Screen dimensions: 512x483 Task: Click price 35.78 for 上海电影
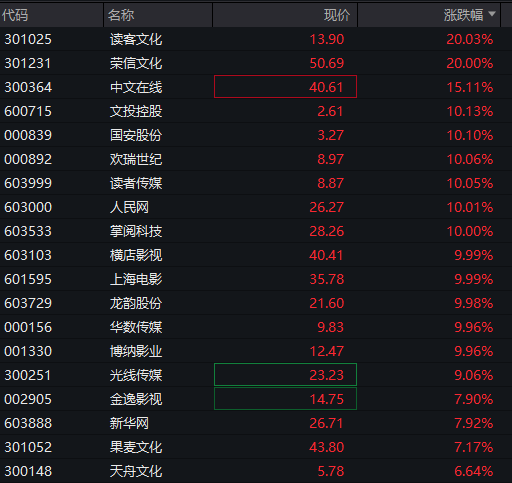[327, 279]
